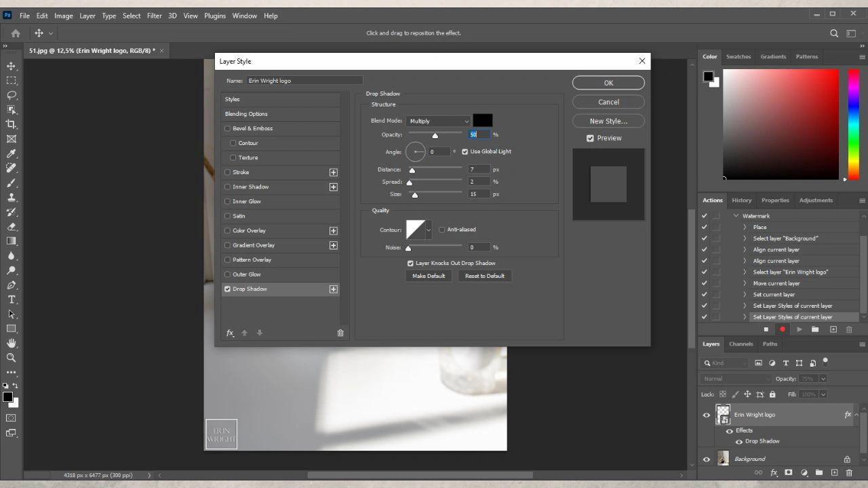This screenshot has height=488, width=868.
Task: Open the Layers panel Opacity dropdown
Action: tap(823, 379)
